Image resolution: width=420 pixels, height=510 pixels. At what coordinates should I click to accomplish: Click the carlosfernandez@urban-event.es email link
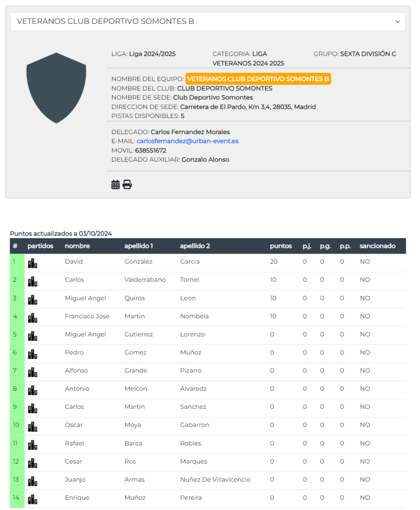[x=188, y=141]
